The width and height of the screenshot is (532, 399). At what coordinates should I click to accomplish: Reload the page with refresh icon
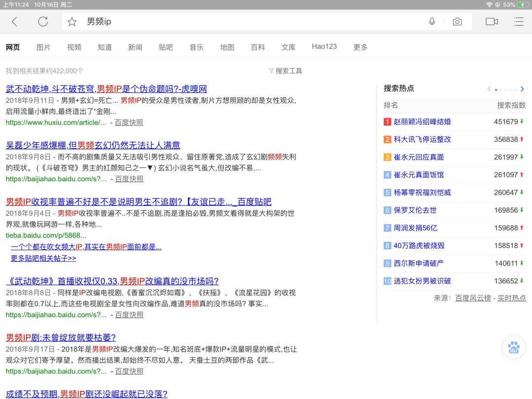point(43,22)
